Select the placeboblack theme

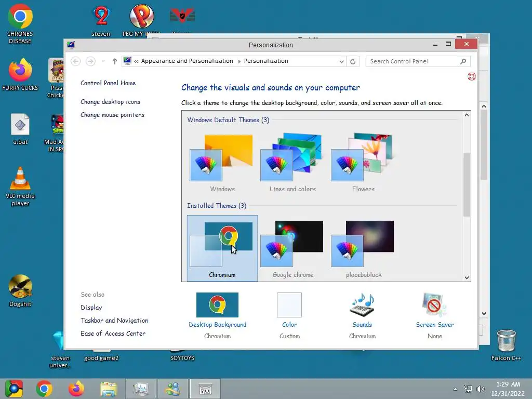(x=363, y=248)
